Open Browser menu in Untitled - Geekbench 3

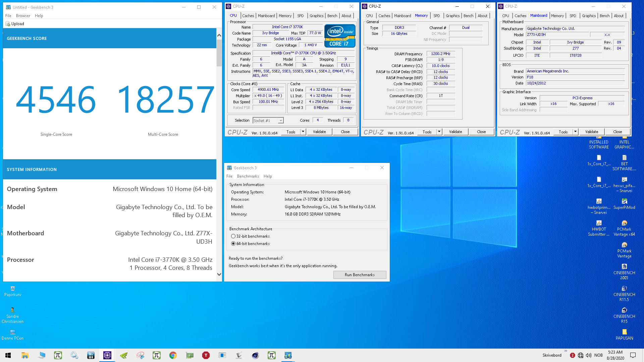pos(23,16)
